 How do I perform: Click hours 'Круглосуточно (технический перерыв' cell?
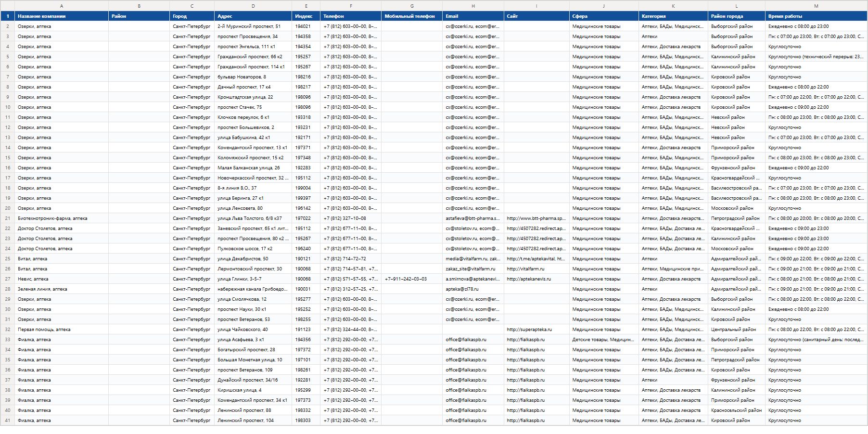pos(816,57)
